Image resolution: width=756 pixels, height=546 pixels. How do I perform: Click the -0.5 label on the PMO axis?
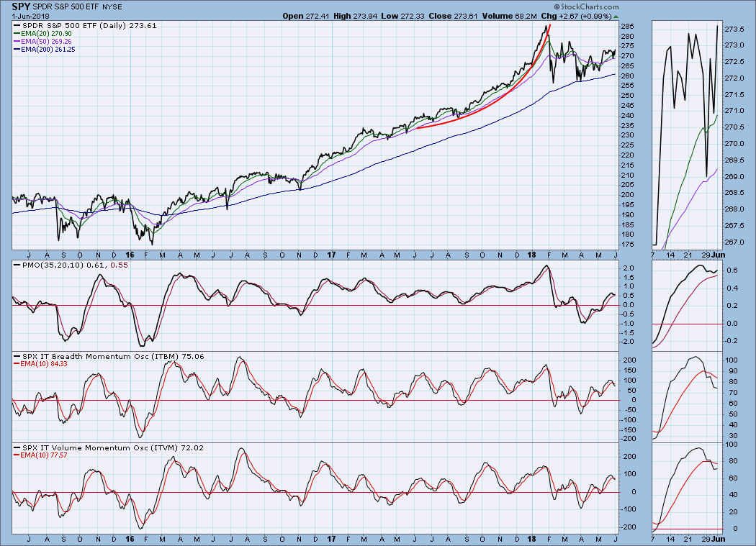coord(629,314)
